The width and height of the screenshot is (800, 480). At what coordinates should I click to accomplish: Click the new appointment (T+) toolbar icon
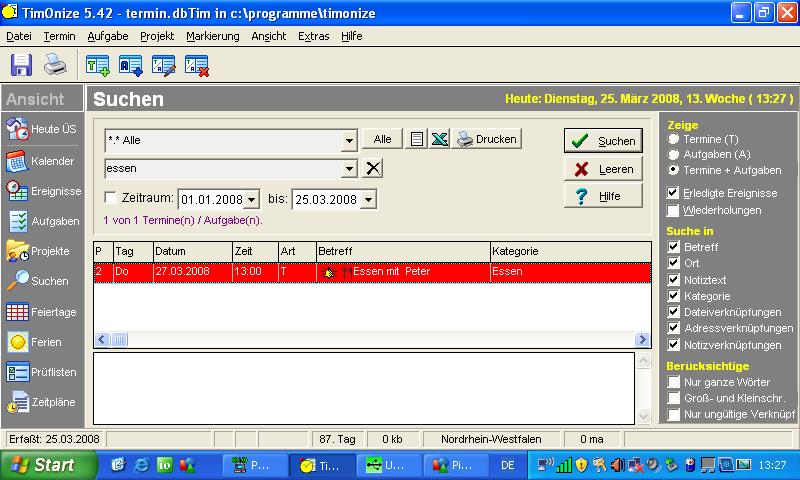pyautogui.click(x=97, y=66)
